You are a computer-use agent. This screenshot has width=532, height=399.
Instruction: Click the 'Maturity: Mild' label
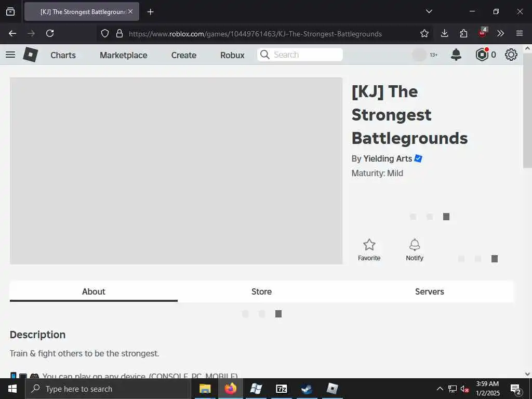point(377,173)
